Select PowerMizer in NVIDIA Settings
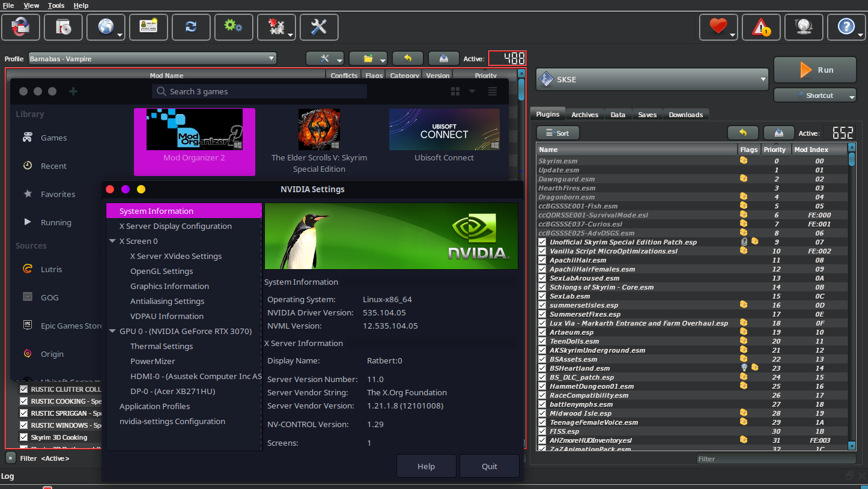Viewport: 868px width, 489px height. point(153,361)
